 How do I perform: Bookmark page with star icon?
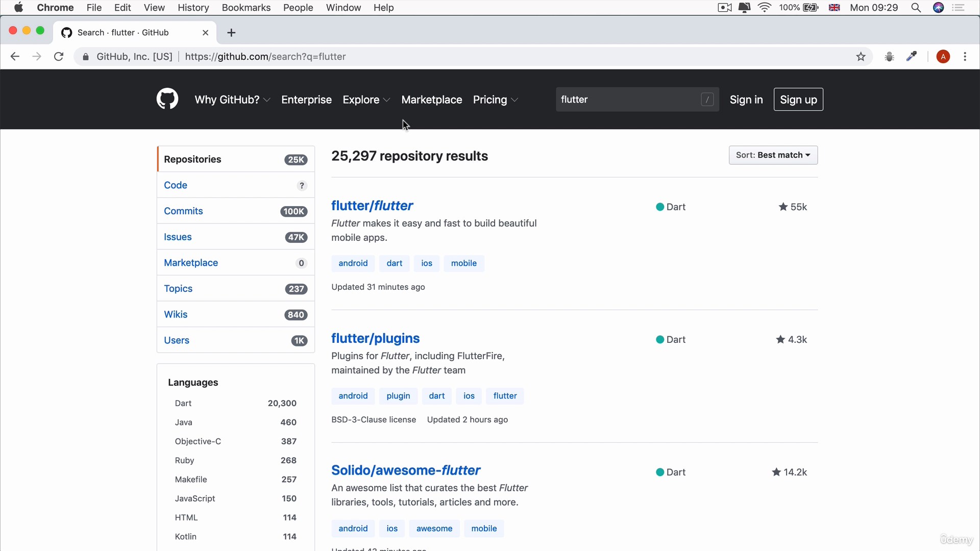pos(861,57)
